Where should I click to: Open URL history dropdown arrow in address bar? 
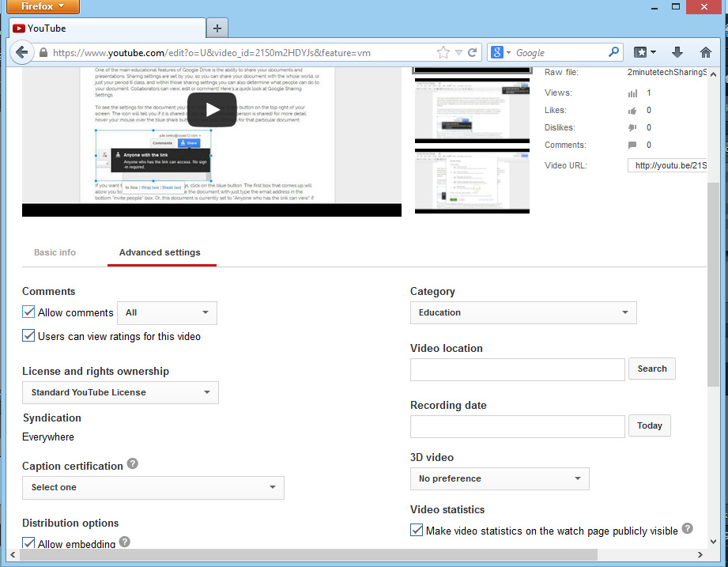pyautogui.click(x=458, y=52)
